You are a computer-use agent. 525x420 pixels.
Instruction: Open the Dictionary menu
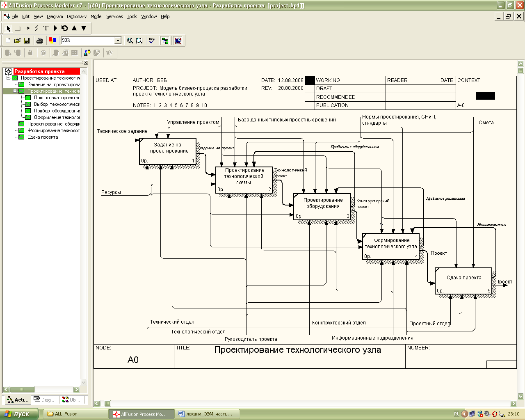pyautogui.click(x=77, y=16)
